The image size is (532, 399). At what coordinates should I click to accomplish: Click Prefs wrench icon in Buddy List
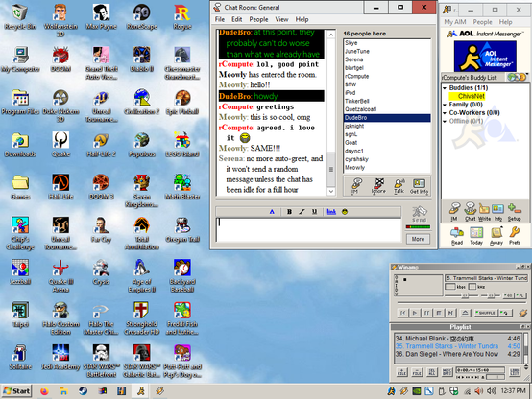click(x=515, y=236)
